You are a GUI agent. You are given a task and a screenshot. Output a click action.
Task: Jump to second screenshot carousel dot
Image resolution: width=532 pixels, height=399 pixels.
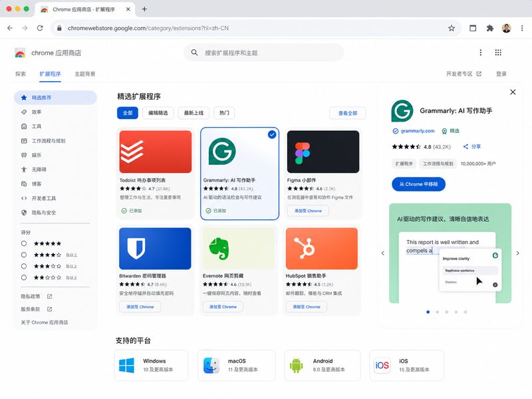tap(438, 312)
